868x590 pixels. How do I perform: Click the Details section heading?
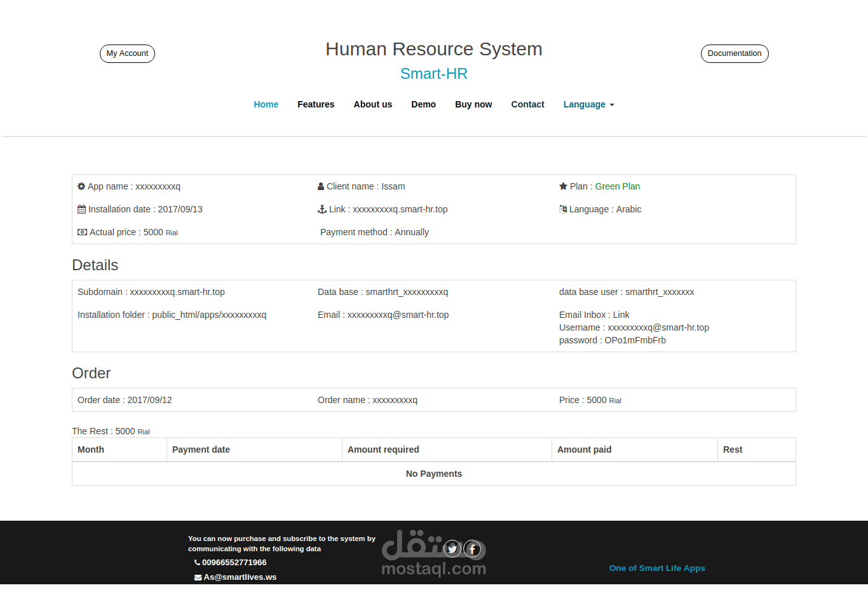[95, 265]
